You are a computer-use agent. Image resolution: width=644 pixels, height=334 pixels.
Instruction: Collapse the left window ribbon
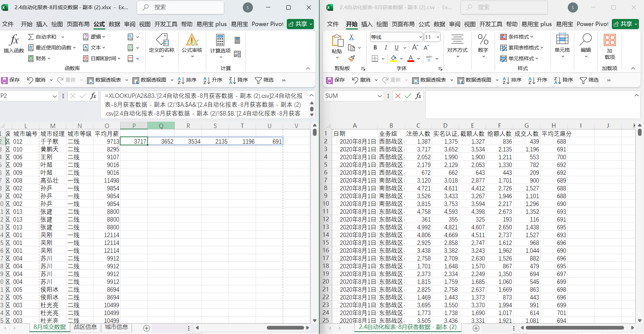[308, 68]
